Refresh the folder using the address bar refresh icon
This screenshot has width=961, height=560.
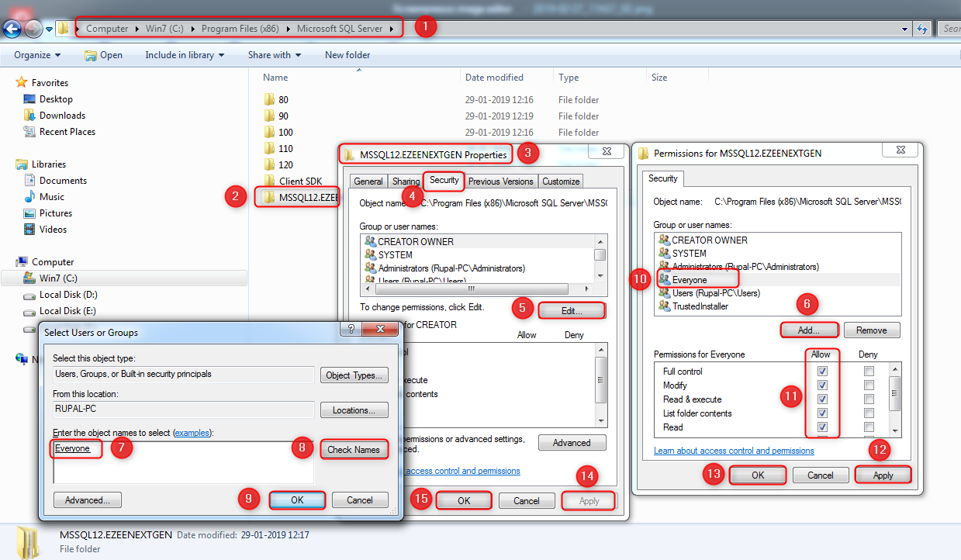click(922, 29)
